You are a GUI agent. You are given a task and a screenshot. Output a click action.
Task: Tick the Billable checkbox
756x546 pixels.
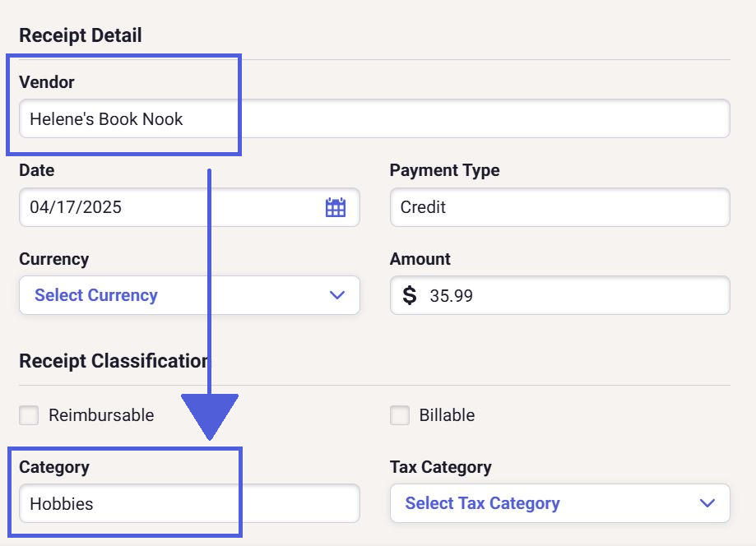[400, 415]
